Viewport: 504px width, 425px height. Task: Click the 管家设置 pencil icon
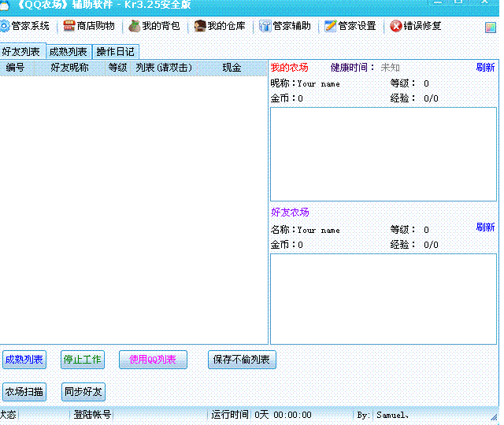330,26
